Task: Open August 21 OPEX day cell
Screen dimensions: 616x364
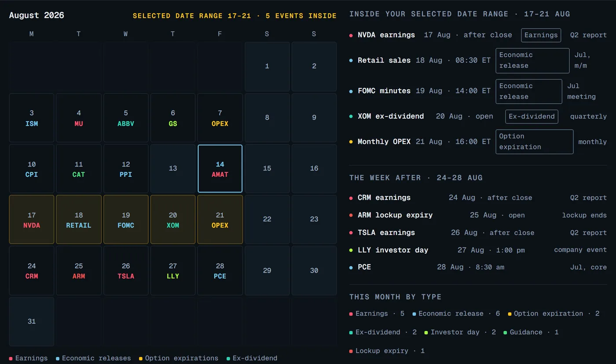Action: [220, 219]
